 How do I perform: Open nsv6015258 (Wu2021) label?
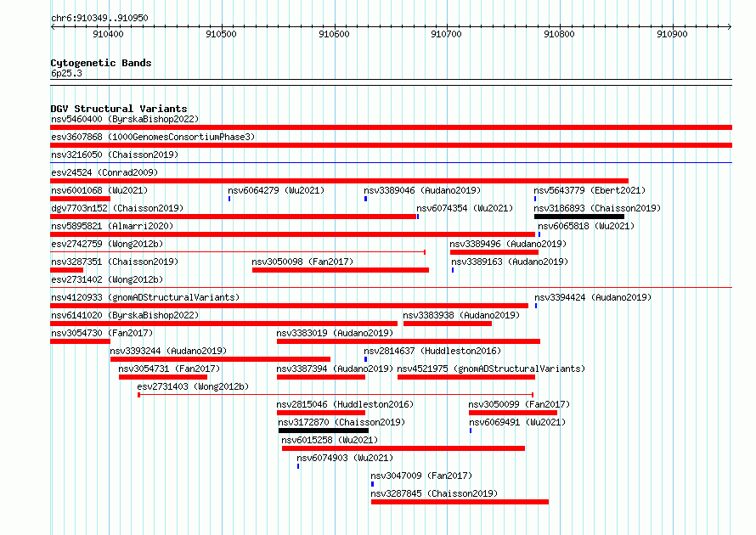pos(330,440)
